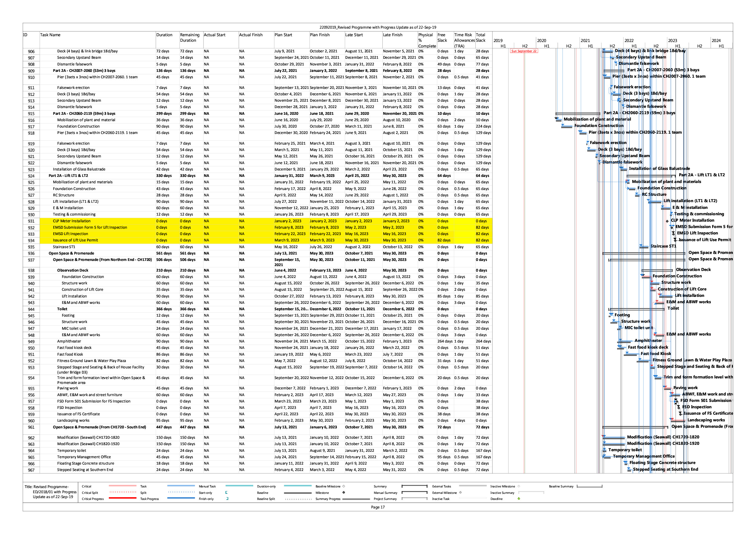Click the 2022 year label on timescale
Viewport: 756px width, 534px height.
[629, 40]
